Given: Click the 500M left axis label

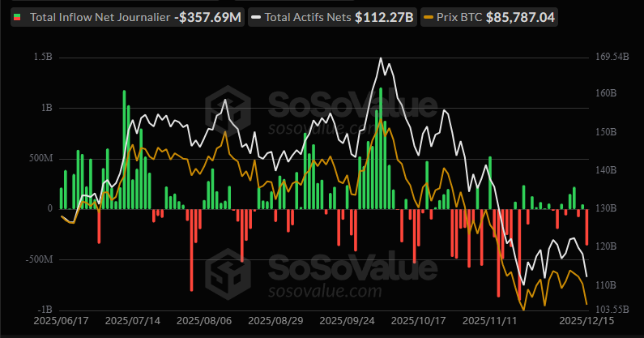Looking at the screenshot, I should point(41,158).
